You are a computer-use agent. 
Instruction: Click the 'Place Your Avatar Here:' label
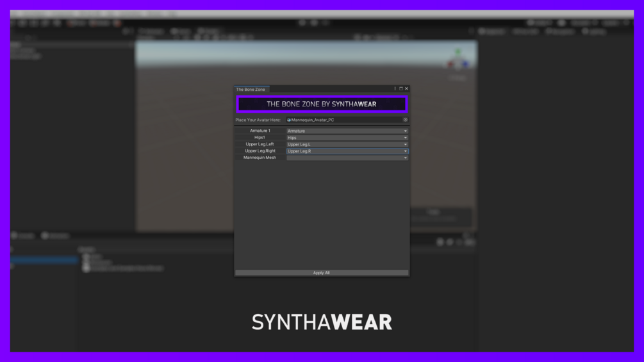[x=258, y=120]
